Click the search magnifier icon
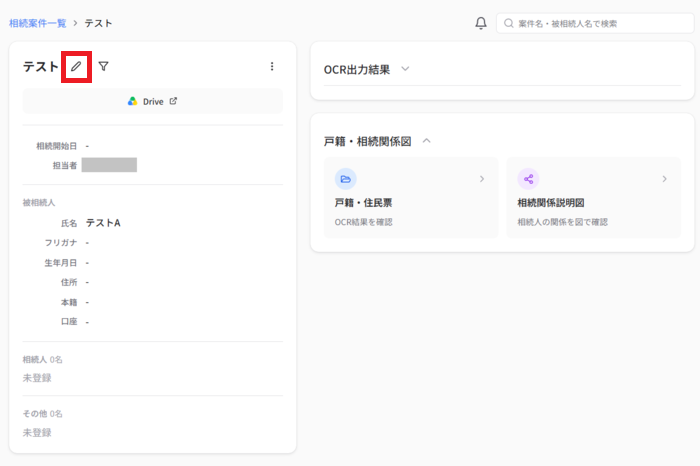This screenshot has height=466, width=700. point(508,23)
